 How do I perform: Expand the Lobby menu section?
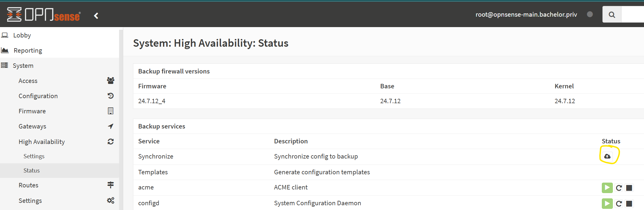tap(22, 35)
